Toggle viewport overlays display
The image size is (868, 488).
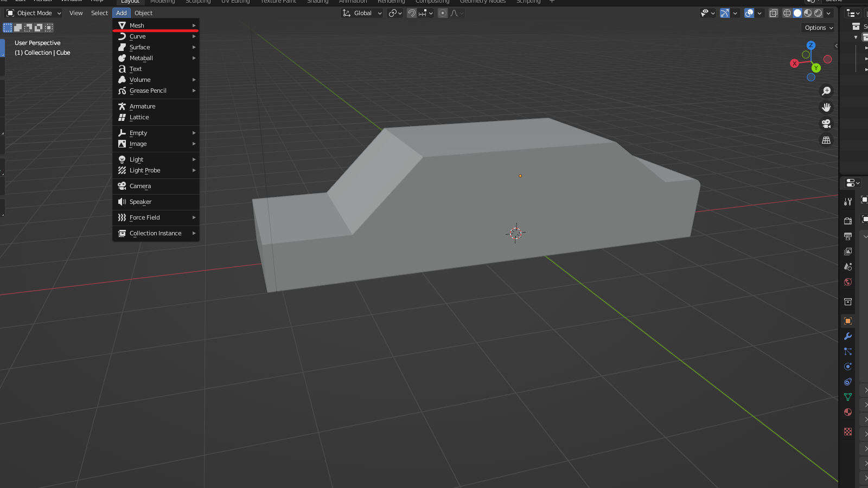[749, 13]
